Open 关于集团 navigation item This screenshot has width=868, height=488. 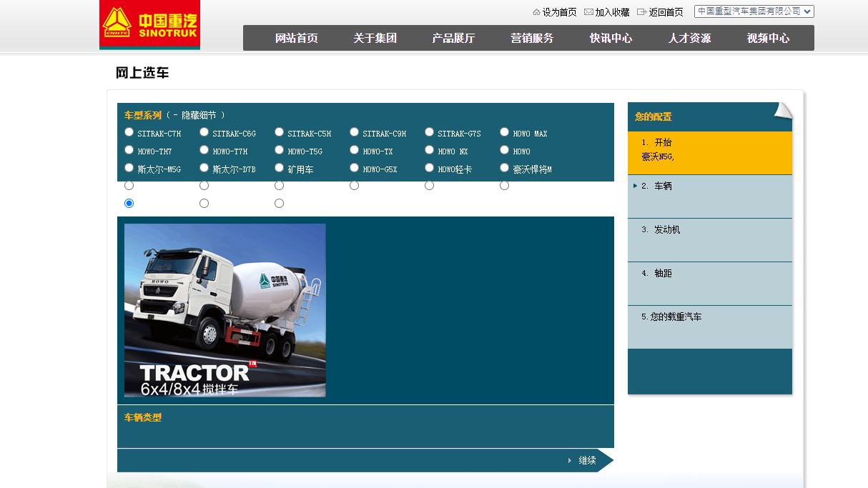375,39
